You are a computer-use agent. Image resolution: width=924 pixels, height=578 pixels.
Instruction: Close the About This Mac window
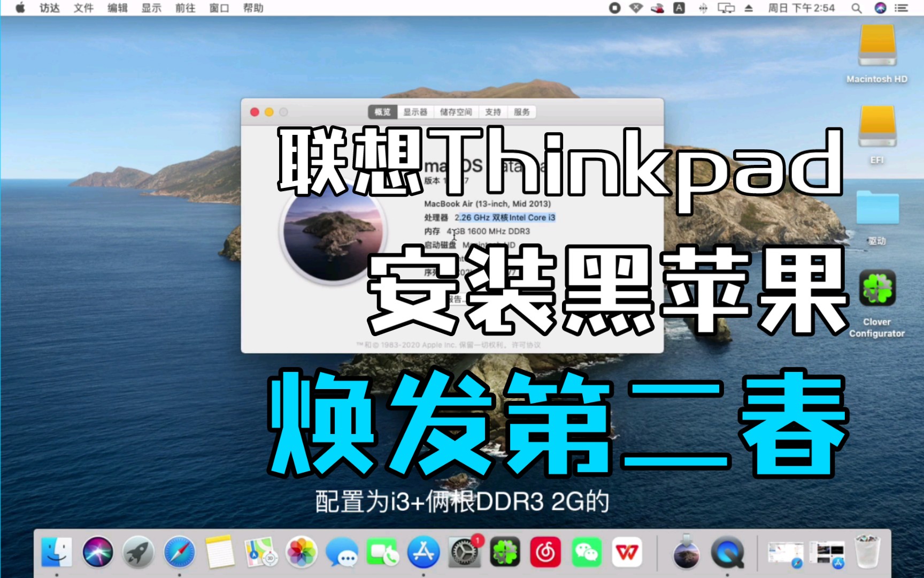point(255,112)
